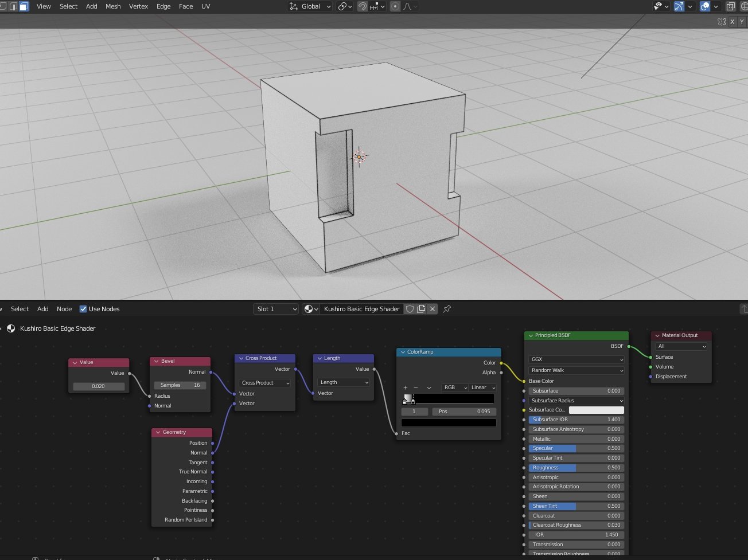The image size is (748, 560).
Task: Click the 3D cursor in the viewport
Action: pos(359,156)
